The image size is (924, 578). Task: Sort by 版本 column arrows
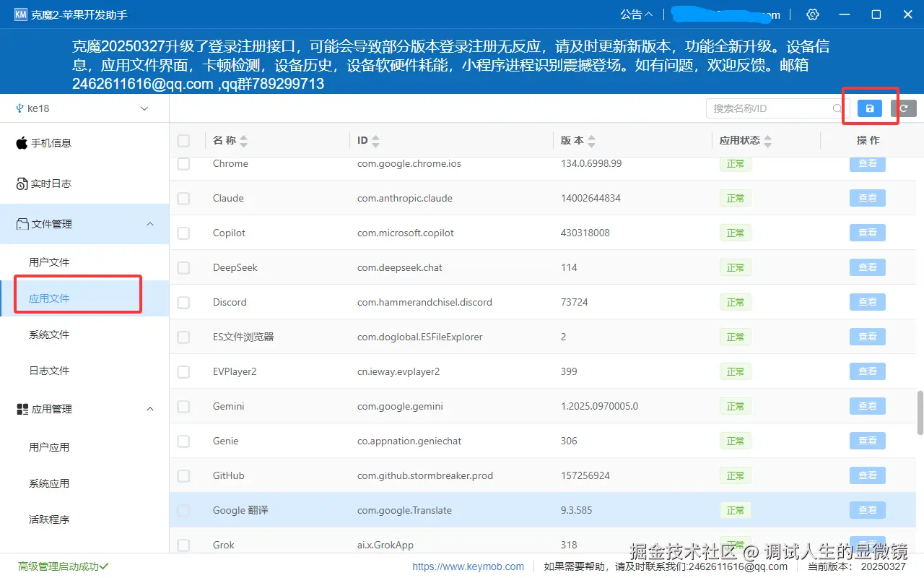(591, 141)
